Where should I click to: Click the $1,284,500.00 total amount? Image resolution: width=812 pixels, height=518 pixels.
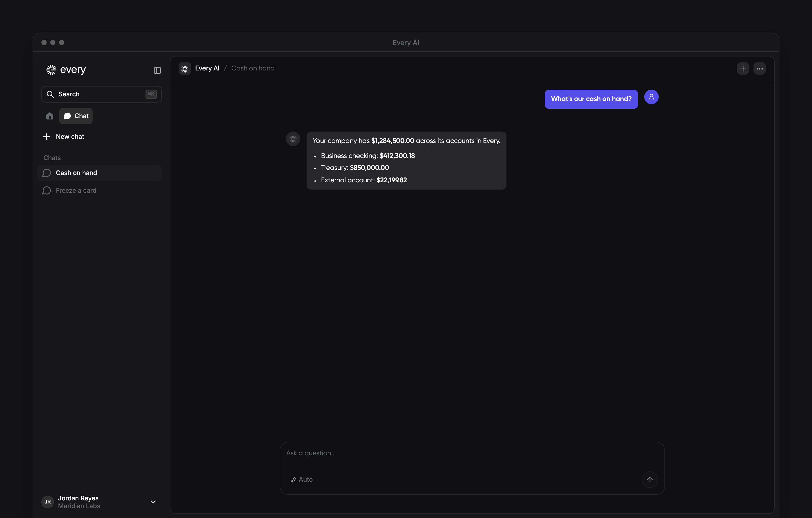(393, 141)
